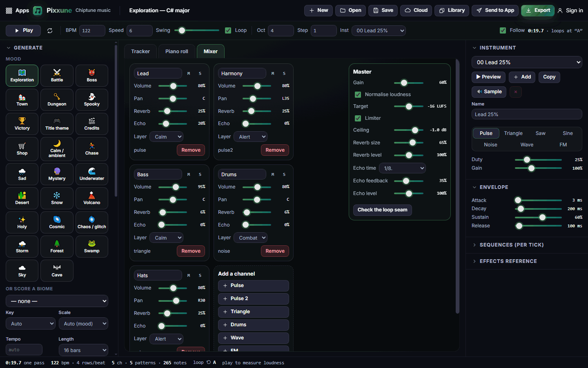Uncheck the Follow playback checkbox
Screen dimensions: 588x368
pyautogui.click(x=503, y=31)
